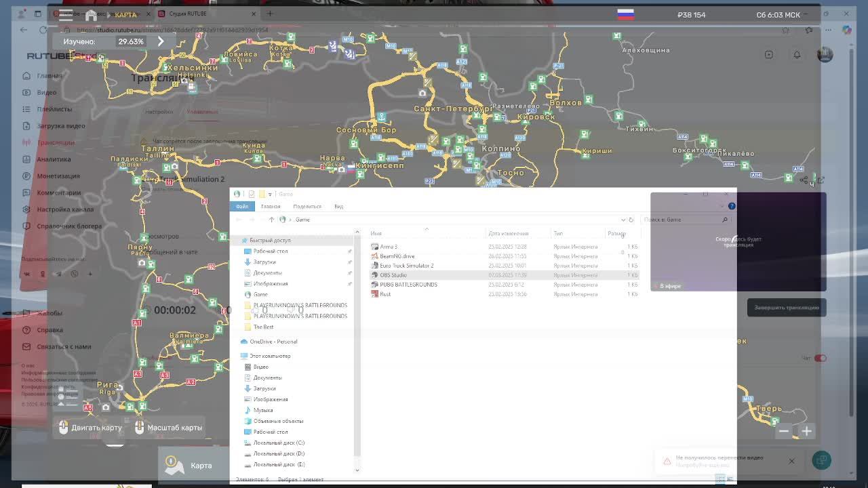Sort files by Дата изменения column
The width and height of the screenshot is (868, 488).
[508, 233]
